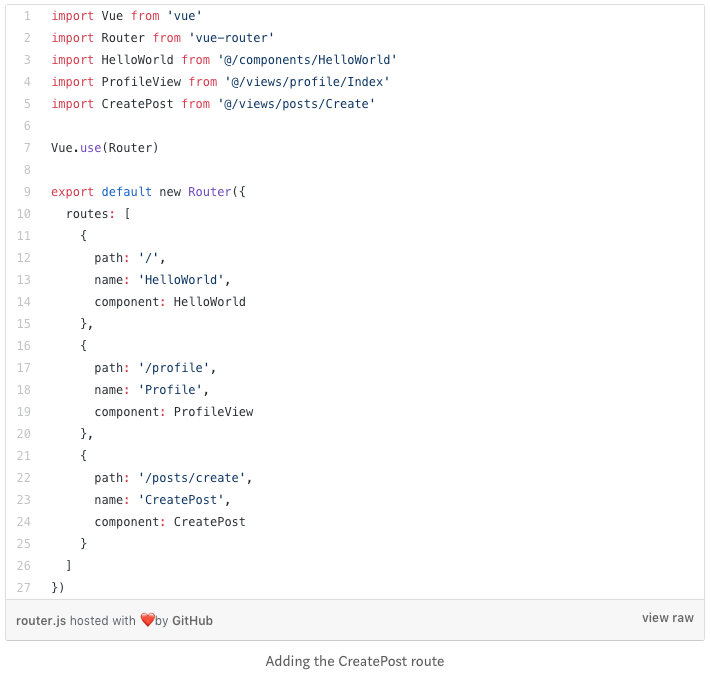
Task: Open the GitHub link in the footer
Action: pyautogui.click(x=192, y=620)
